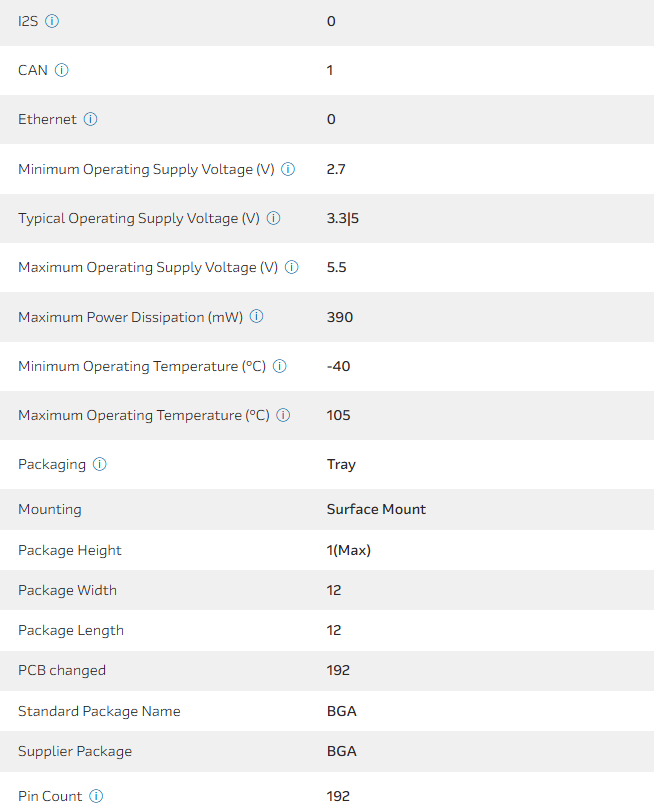Image resolution: width=654 pixels, height=805 pixels.
Task: Click info icon for Maximum Power Dissipation
Action: point(256,317)
